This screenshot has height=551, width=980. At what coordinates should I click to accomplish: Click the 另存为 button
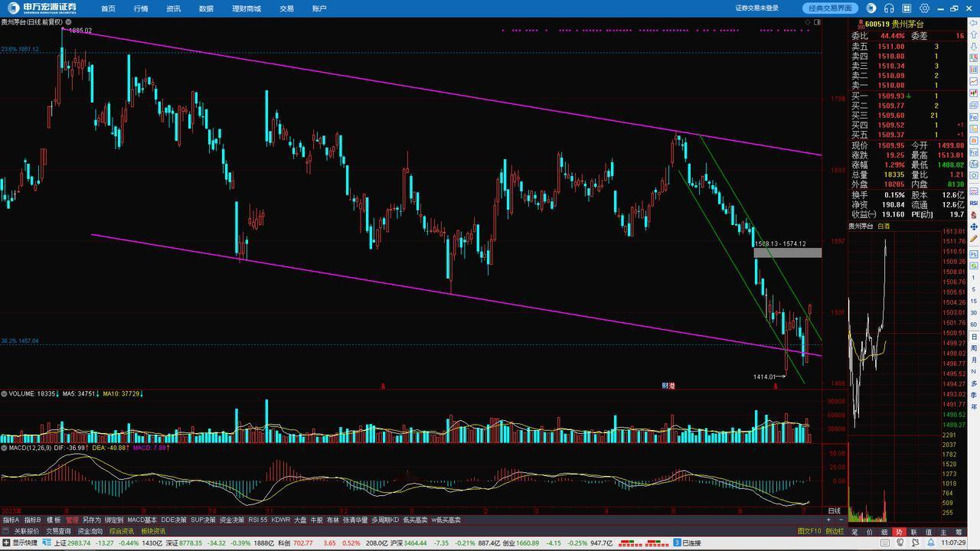[x=91, y=520]
